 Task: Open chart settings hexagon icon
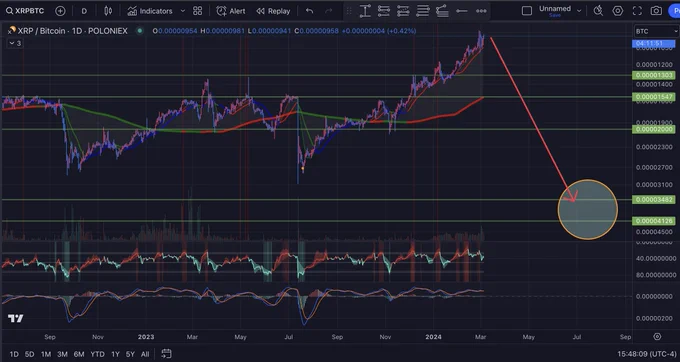pos(618,11)
